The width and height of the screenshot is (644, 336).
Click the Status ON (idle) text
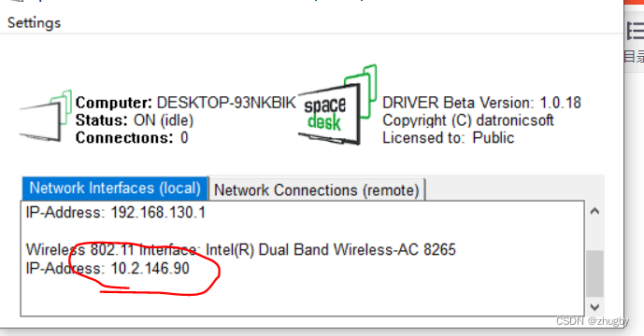tap(135, 120)
